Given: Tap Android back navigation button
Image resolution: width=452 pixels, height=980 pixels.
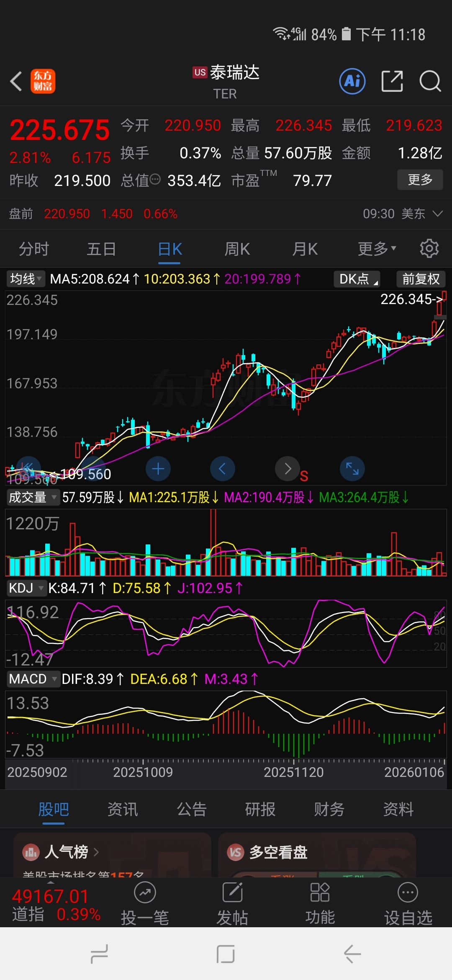Looking at the screenshot, I should coord(352,954).
